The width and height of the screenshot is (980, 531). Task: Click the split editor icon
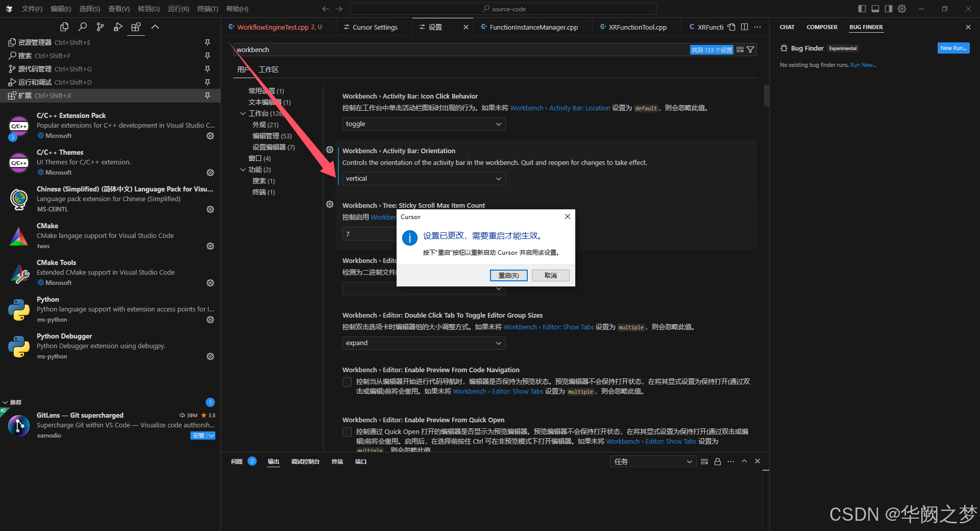pyautogui.click(x=744, y=27)
